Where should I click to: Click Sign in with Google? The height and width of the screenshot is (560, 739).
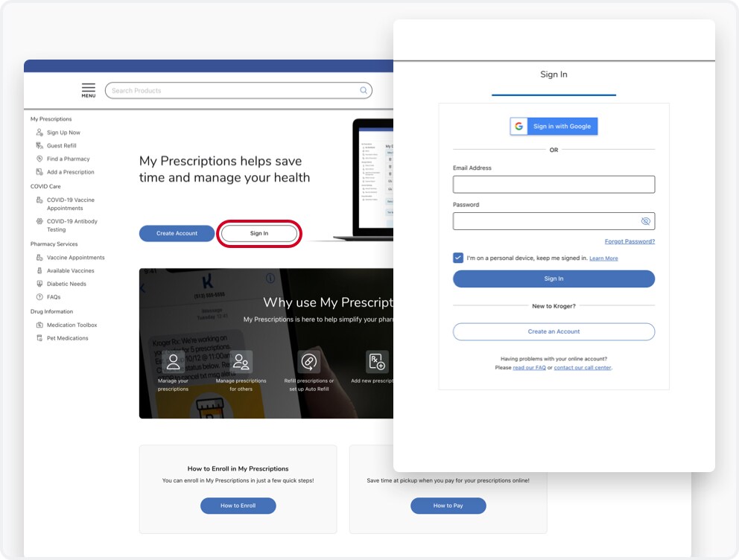click(554, 127)
